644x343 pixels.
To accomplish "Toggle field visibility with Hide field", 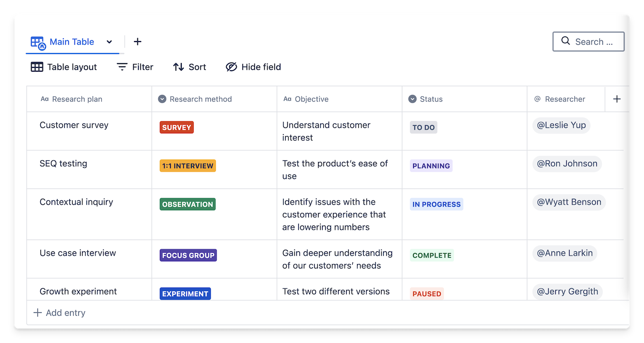I will [253, 67].
